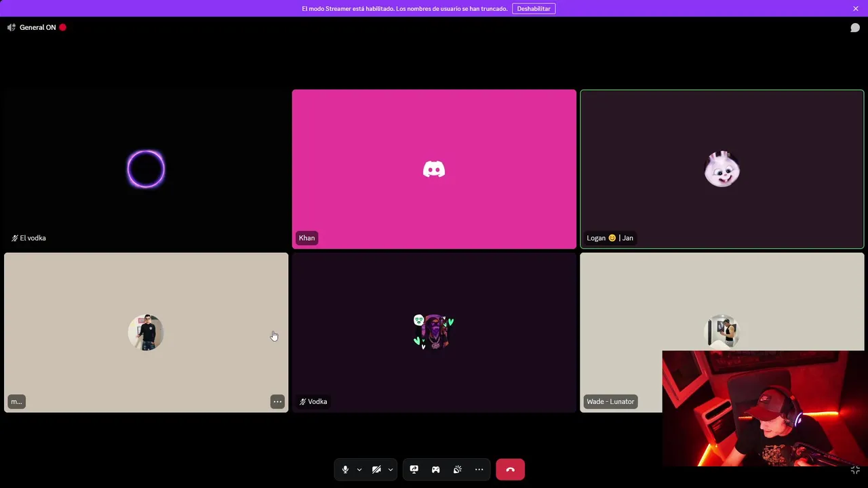Turn on the camera
Viewport: 868px width, 488px height.
[376, 470]
